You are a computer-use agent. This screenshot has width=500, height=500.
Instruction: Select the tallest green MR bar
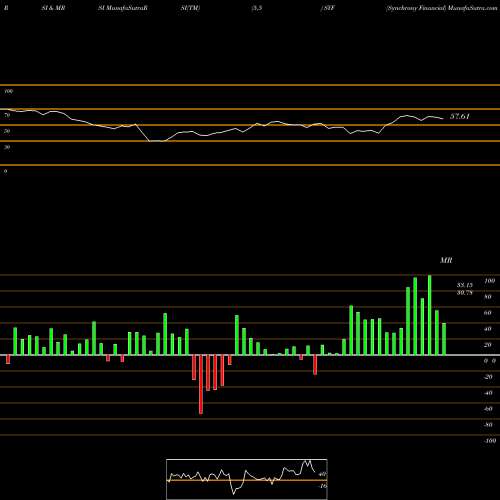coord(430,315)
